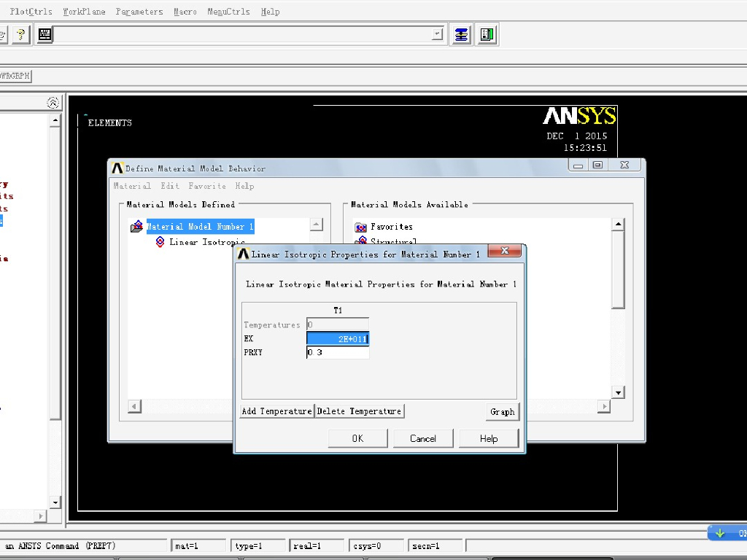Open the ANSYS help question mark icon
The width and height of the screenshot is (747, 560).
[20, 34]
